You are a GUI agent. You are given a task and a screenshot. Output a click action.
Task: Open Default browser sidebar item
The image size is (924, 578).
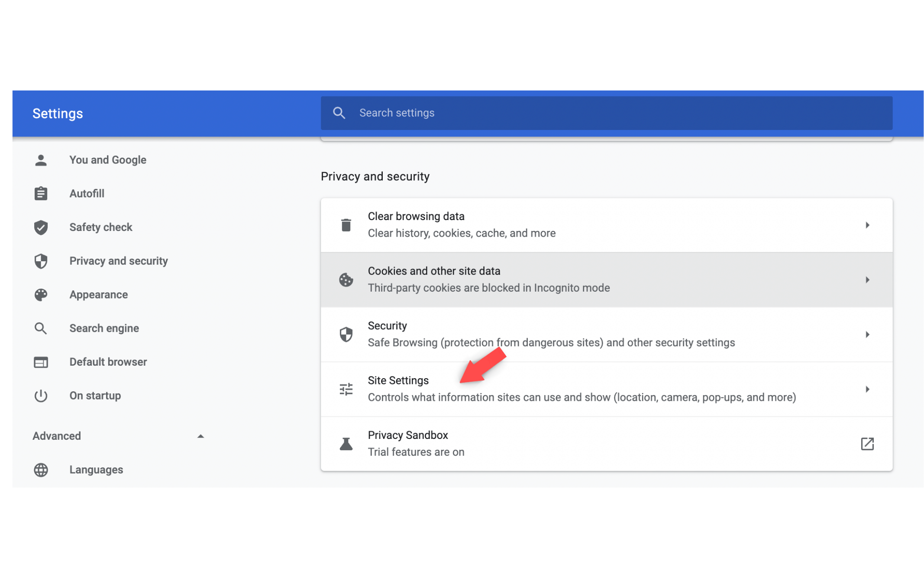(x=108, y=362)
